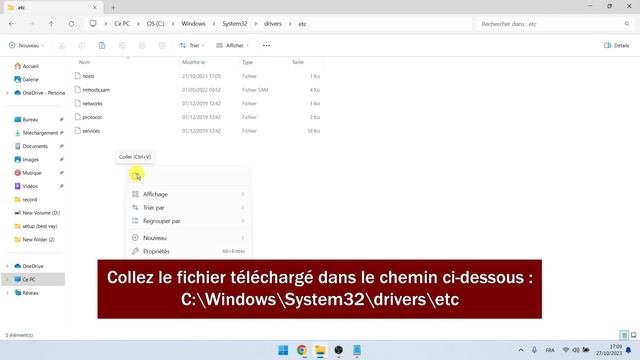The image size is (640, 360).
Task: Go back with the back arrow
Action: 11,24
